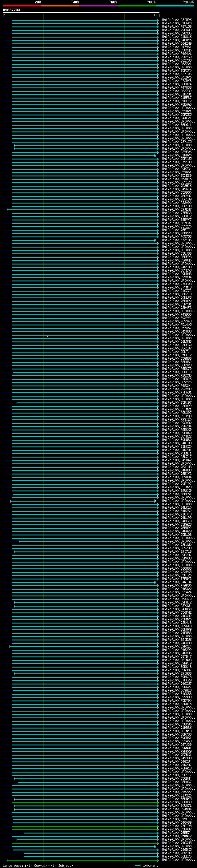The width and height of the screenshot is (197, 868).
Task: Select the UniRef100_C5FZE5 label
Action: point(177,115)
